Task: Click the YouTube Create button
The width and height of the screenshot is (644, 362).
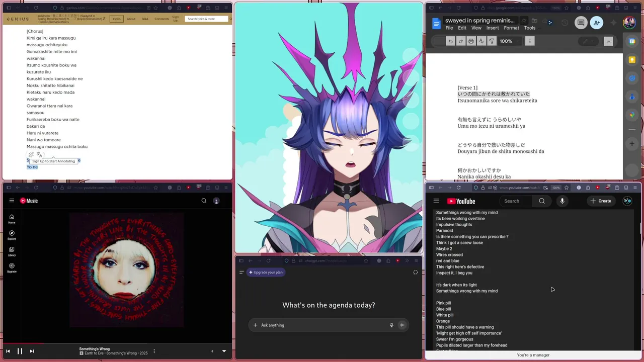Action: coord(601,201)
